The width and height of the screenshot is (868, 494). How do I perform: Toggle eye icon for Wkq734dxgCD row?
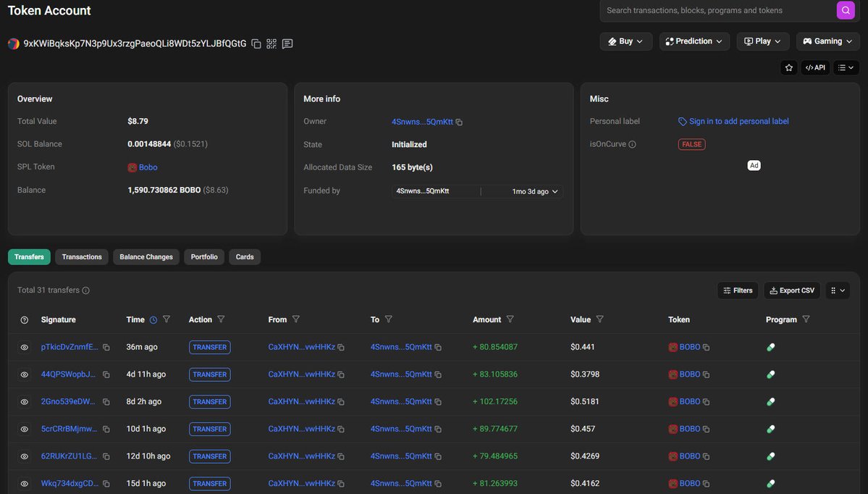click(x=25, y=483)
